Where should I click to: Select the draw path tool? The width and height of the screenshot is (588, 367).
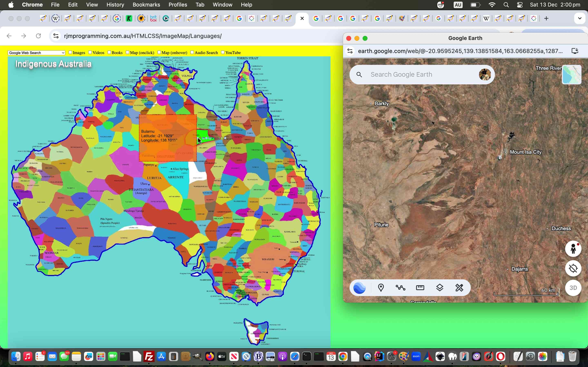click(x=400, y=288)
